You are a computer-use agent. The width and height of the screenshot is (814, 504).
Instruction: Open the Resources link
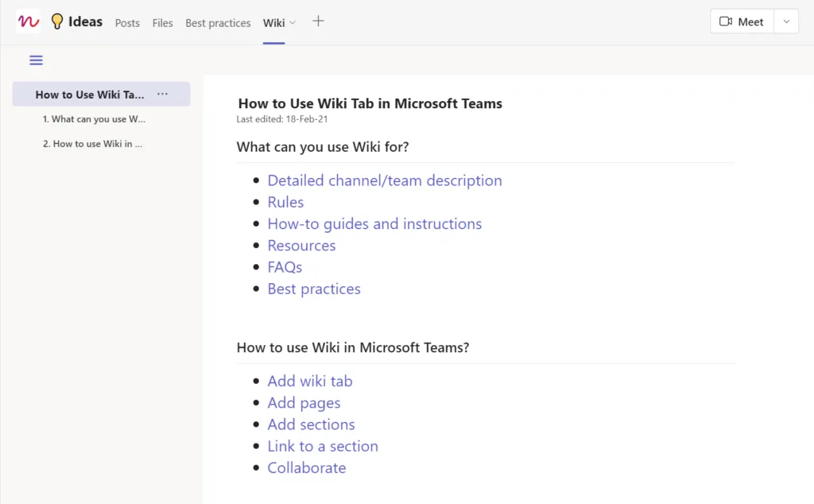point(301,246)
